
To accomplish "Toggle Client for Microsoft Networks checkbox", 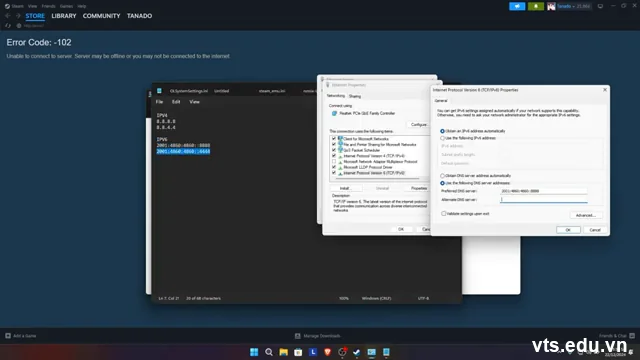I will coord(334,139).
